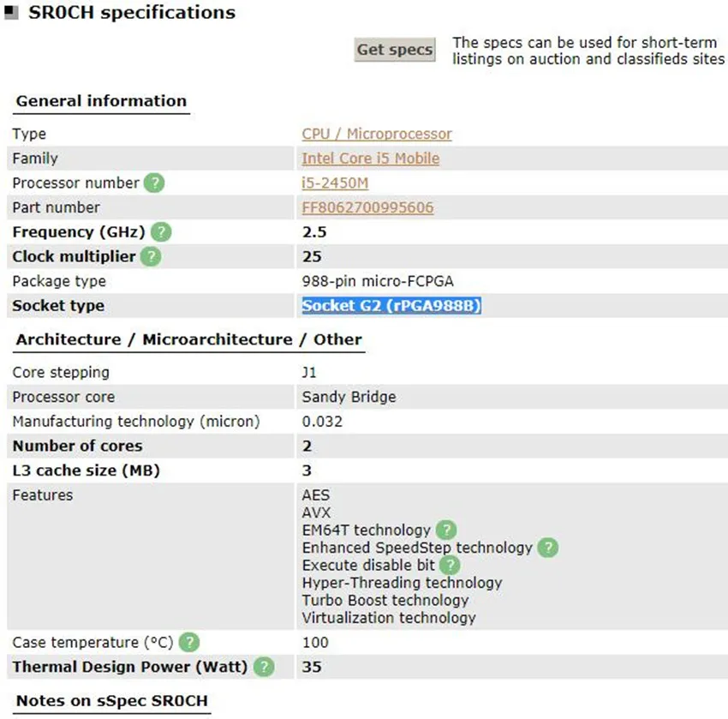Click highlighted Socket G2 (rPGA988B) text

(x=391, y=306)
